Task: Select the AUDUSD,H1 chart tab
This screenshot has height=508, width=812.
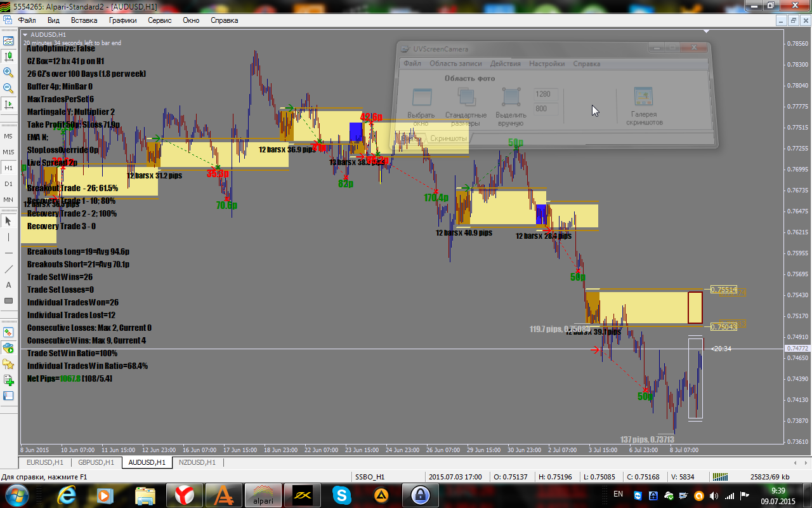Action: pos(147,462)
